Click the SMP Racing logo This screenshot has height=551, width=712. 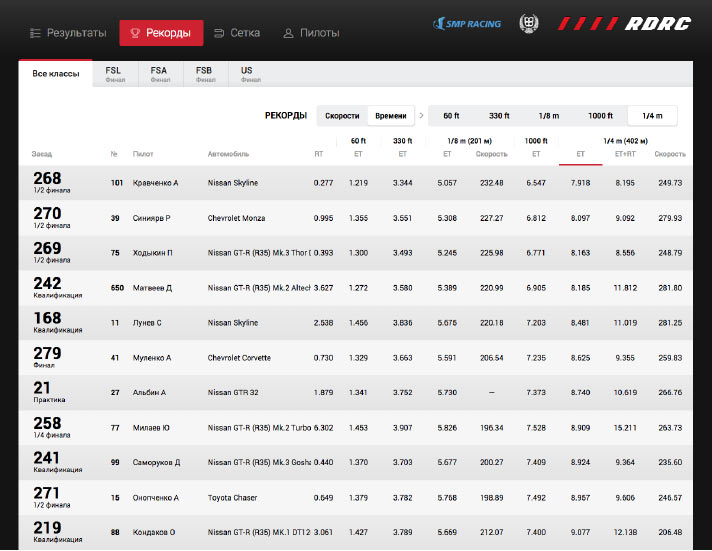[467, 24]
